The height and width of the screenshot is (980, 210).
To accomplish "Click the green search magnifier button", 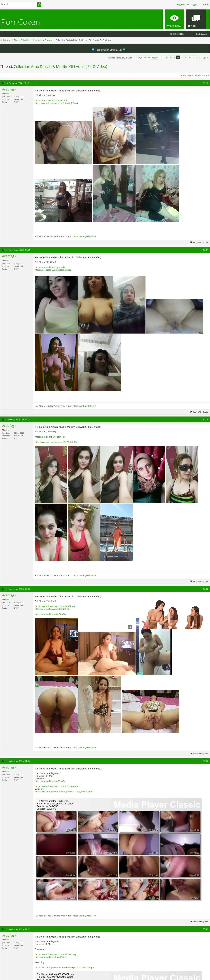I will point(39,5).
